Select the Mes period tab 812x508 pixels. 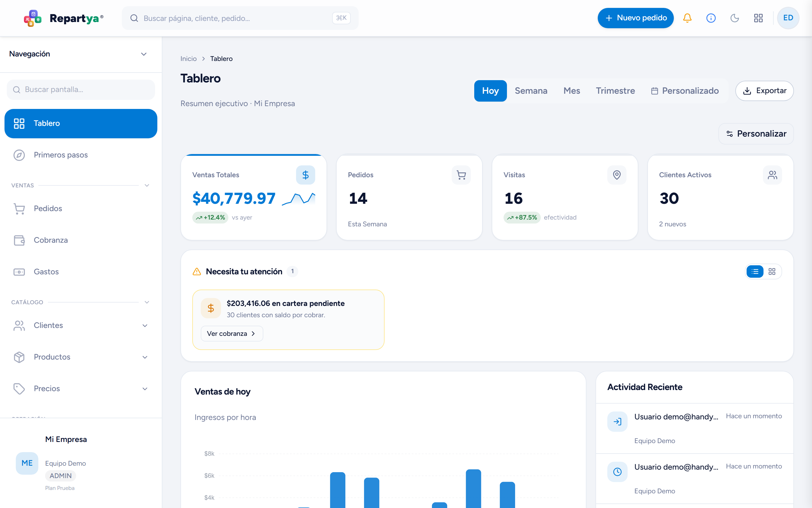pyautogui.click(x=572, y=91)
